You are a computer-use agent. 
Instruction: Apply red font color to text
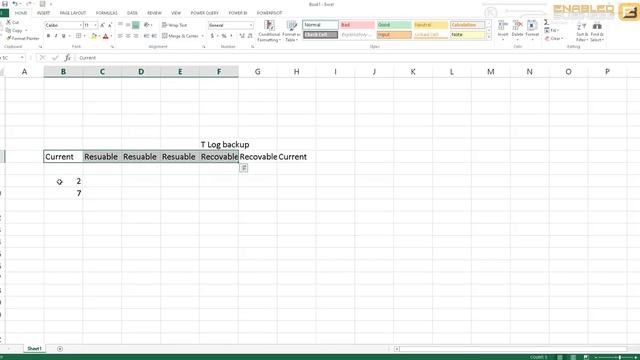point(106,36)
